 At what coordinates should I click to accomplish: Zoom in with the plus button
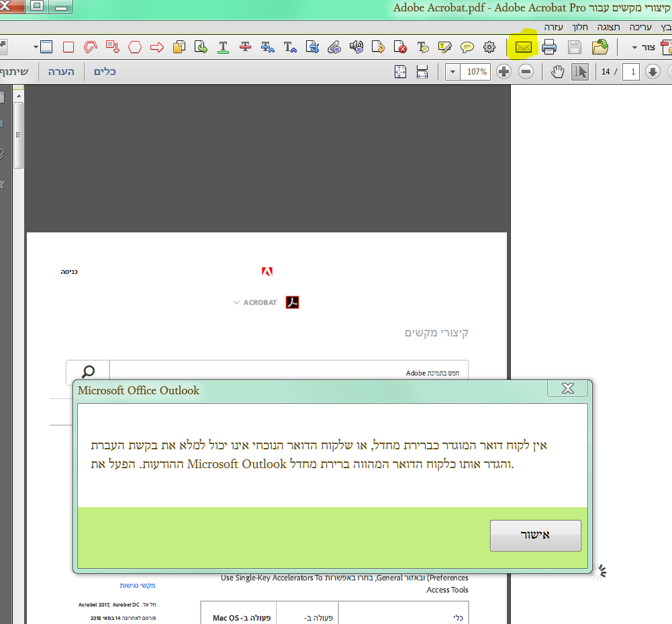coord(504,72)
